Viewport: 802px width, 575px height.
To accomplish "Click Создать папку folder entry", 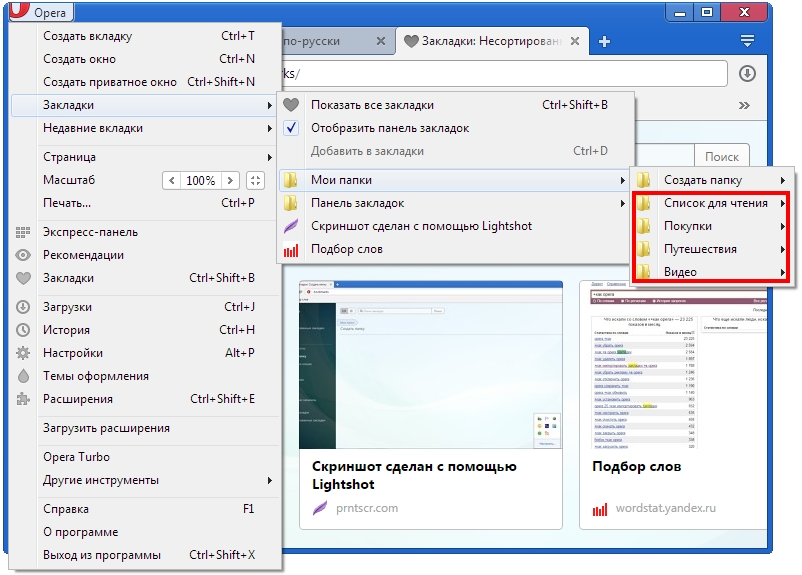I will [711, 180].
